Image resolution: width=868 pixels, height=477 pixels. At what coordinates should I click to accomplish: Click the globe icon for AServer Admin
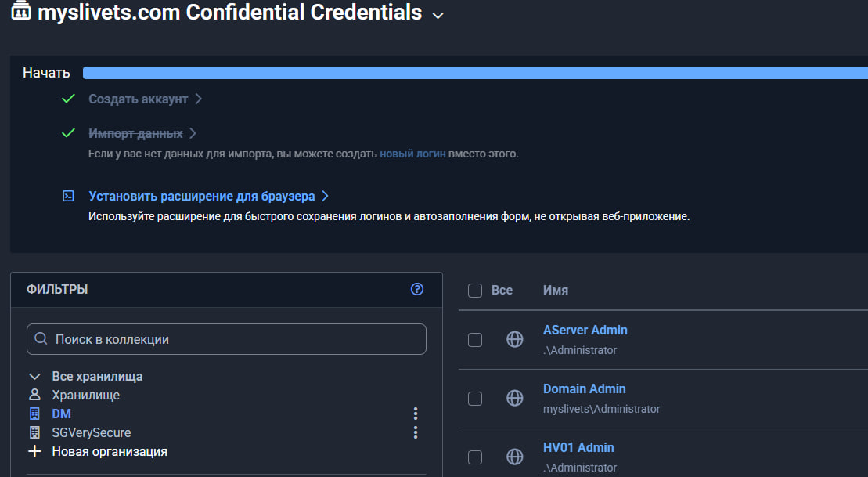514,340
